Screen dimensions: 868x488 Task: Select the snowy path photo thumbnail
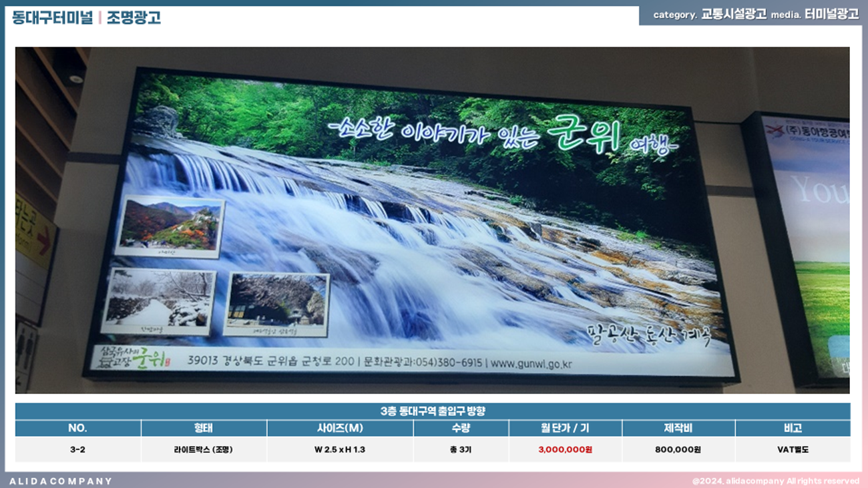click(x=158, y=301)
